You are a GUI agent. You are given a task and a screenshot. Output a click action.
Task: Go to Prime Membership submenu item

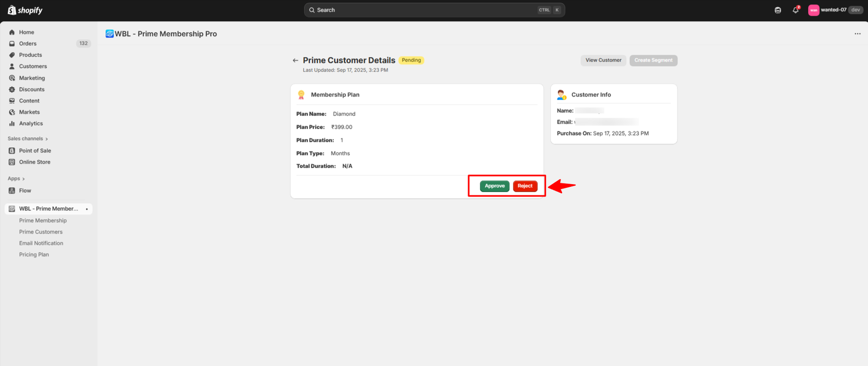(x=43, y=221)
